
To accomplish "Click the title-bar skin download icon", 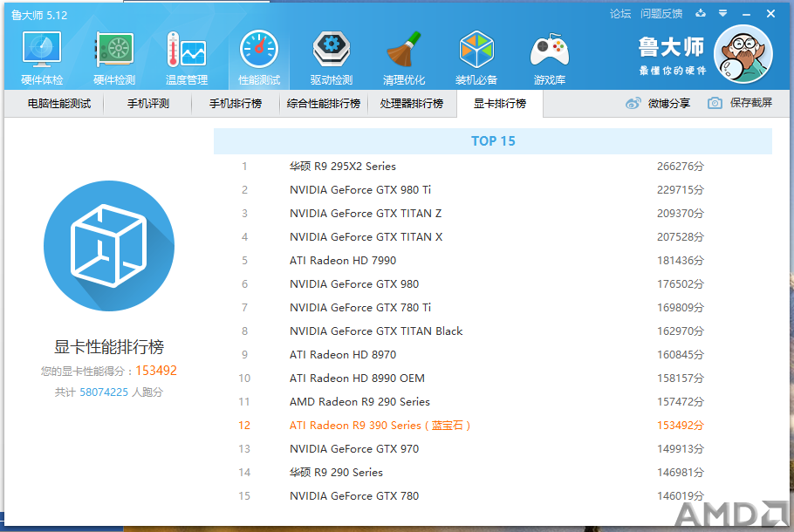I will 701,13.
